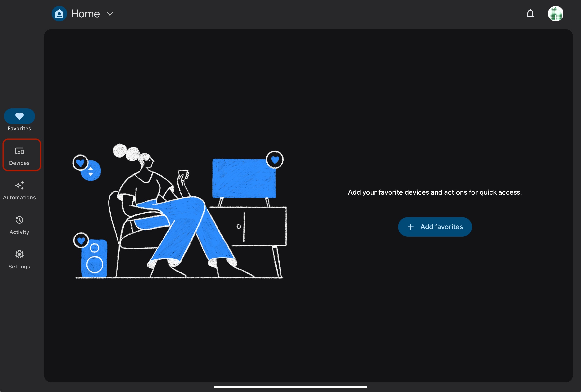The height and width of the screenshot is (392, 581).
Task: Click the bottom home indicator bar
Action: coord(290,387)
